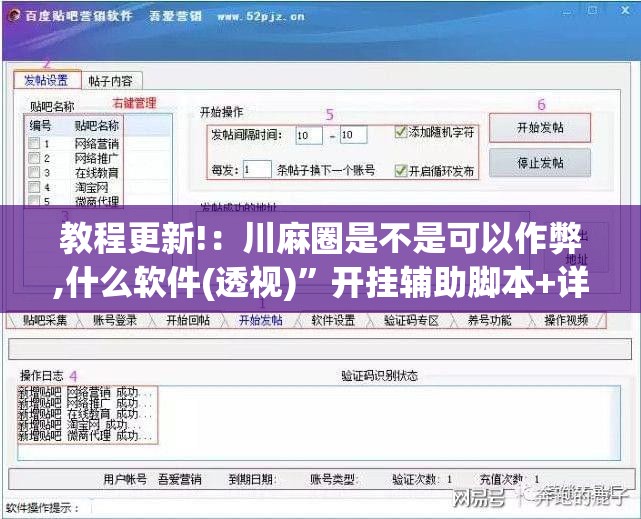Select the 网络推广 list entry

(96, 158)
